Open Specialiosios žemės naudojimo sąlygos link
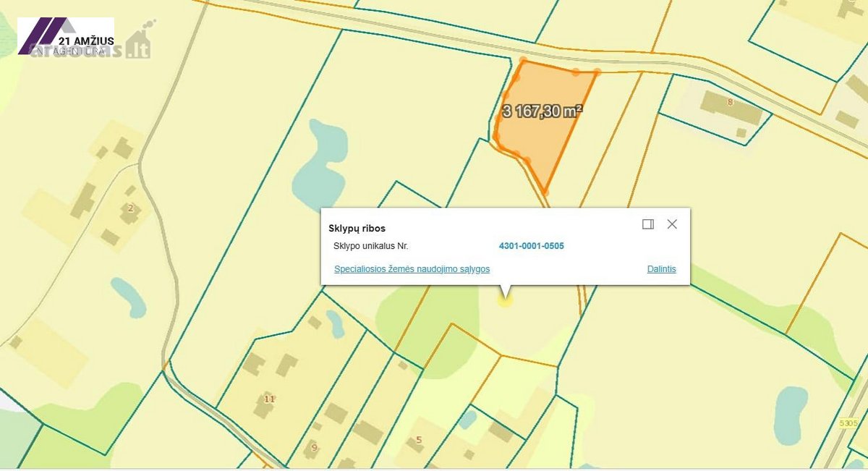 pos(412,269)
